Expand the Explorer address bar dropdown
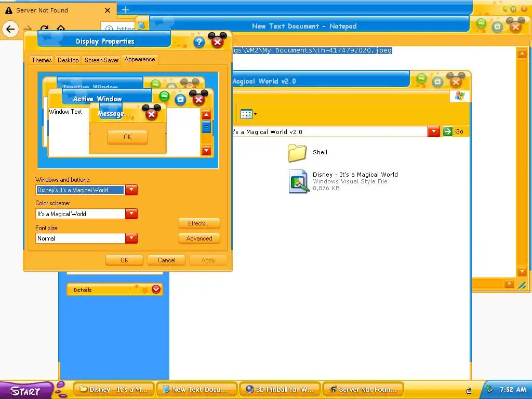The image size is (532, 399). click(434, 131)
